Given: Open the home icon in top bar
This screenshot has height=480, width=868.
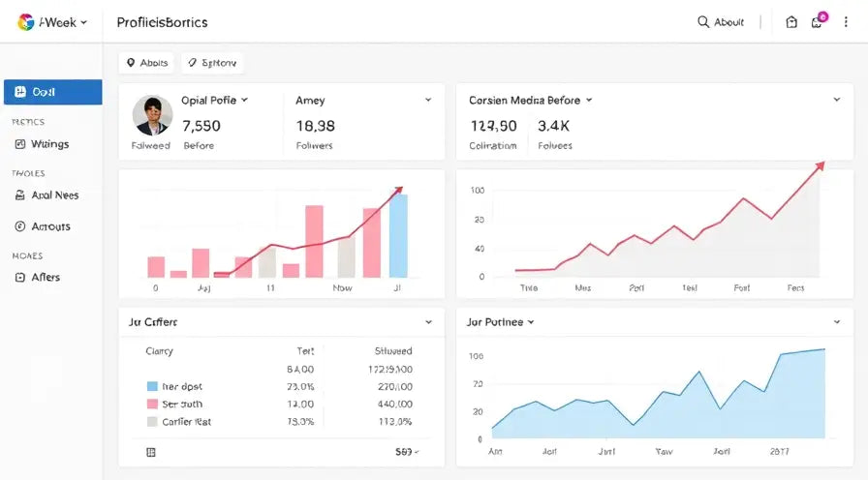Looking at the screenshot, I should point(791,22).
